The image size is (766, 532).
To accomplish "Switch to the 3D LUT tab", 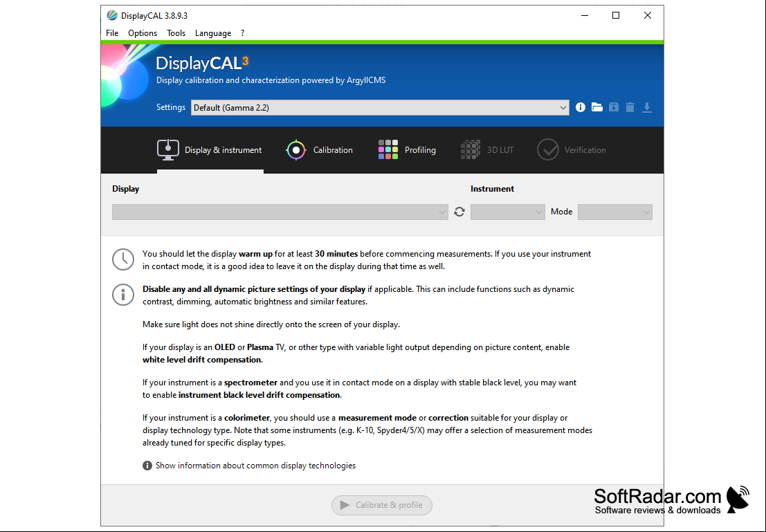I will (x=487, y=150).
